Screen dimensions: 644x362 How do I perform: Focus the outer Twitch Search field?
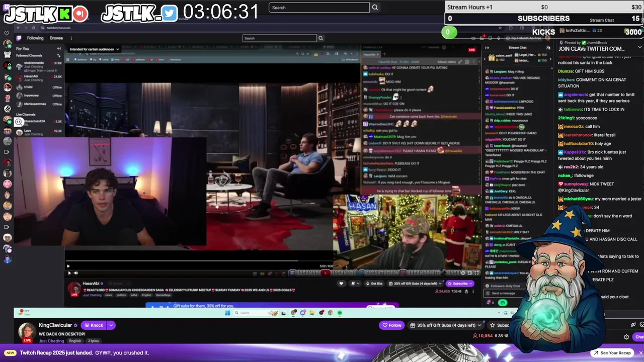pos(319,8)
